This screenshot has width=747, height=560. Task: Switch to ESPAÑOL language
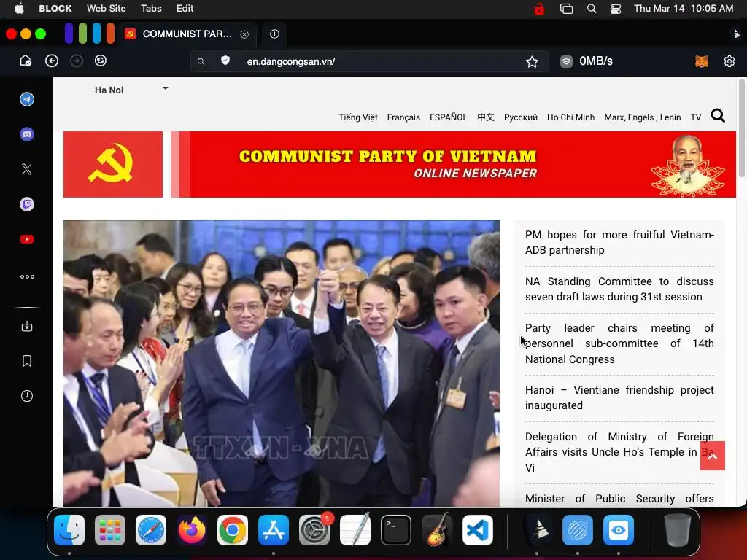449,117
